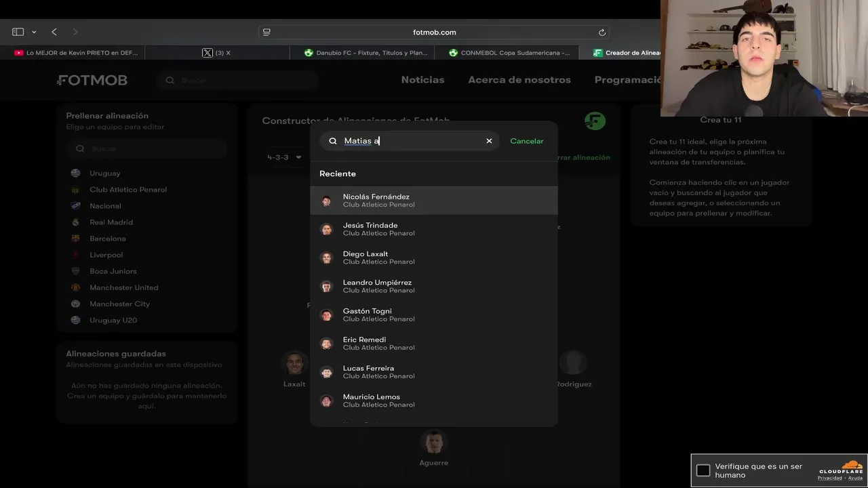Click the top Buscar search field

[237, 80]
